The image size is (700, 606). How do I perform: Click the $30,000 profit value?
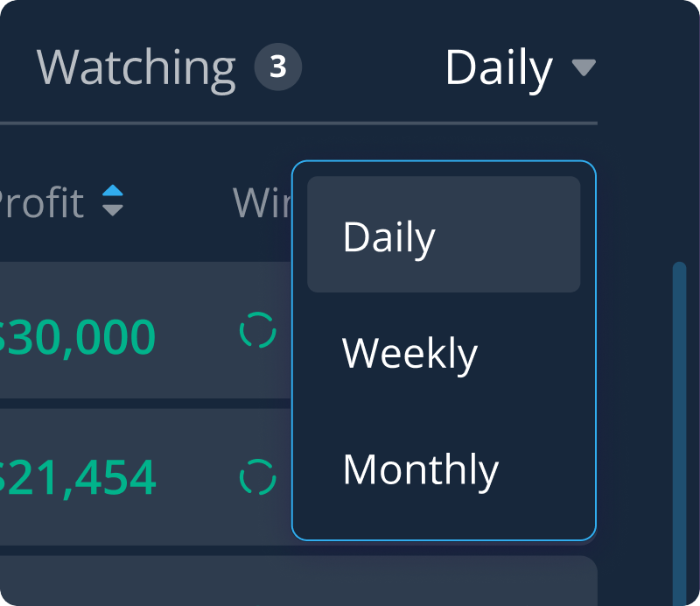pyautogui.click(x=77, y=337)
